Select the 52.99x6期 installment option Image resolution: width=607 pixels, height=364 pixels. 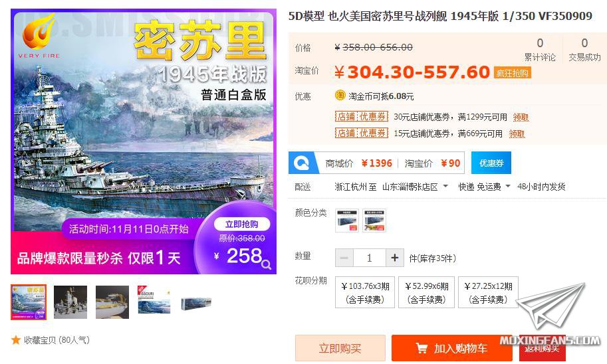(x=426, y=292)
